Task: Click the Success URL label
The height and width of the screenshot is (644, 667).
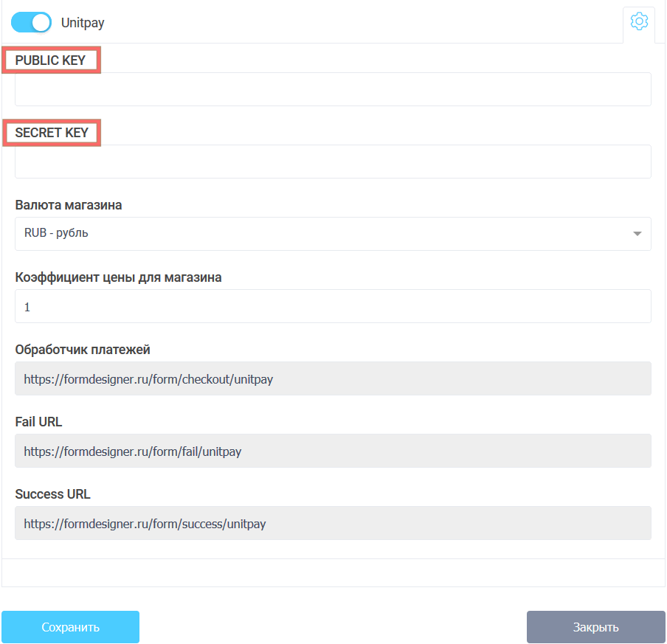Action: (x=52, y=494)
